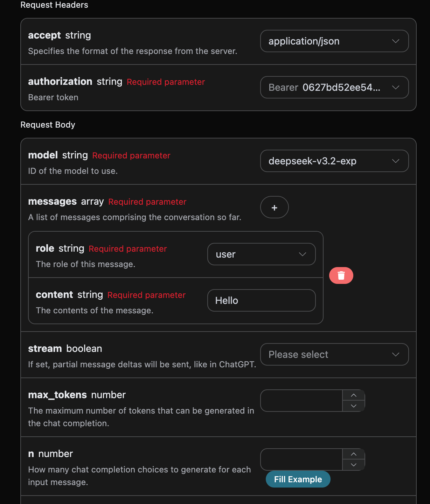
Task: Click the chevron arrow in the role dropdown
Action: click(303, 254)
